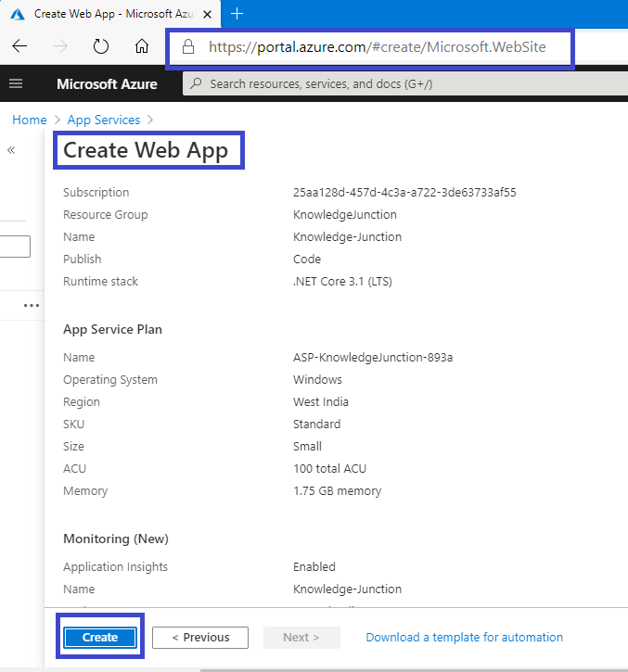The height and width of the screenshot is (672, 628).
Task: Click the Runtime stack label
Action: tap(100, 282)
